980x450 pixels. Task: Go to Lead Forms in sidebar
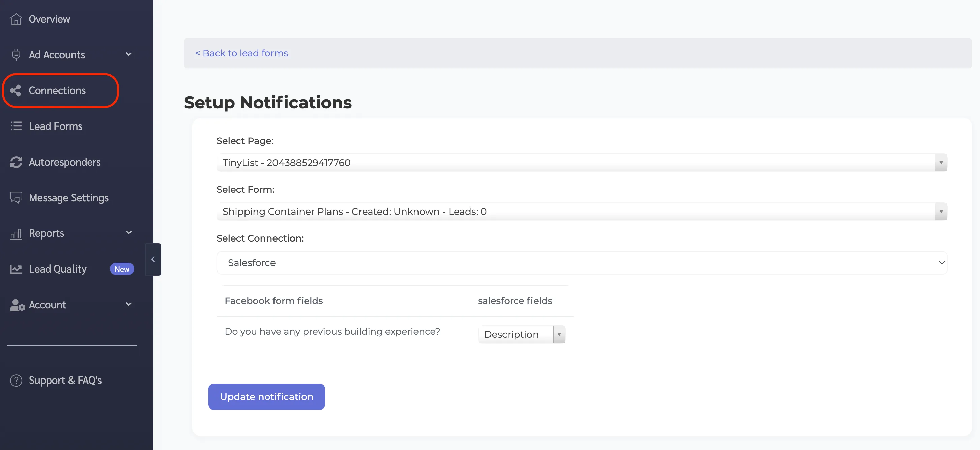pyautogui.click(x=56, y=126)
